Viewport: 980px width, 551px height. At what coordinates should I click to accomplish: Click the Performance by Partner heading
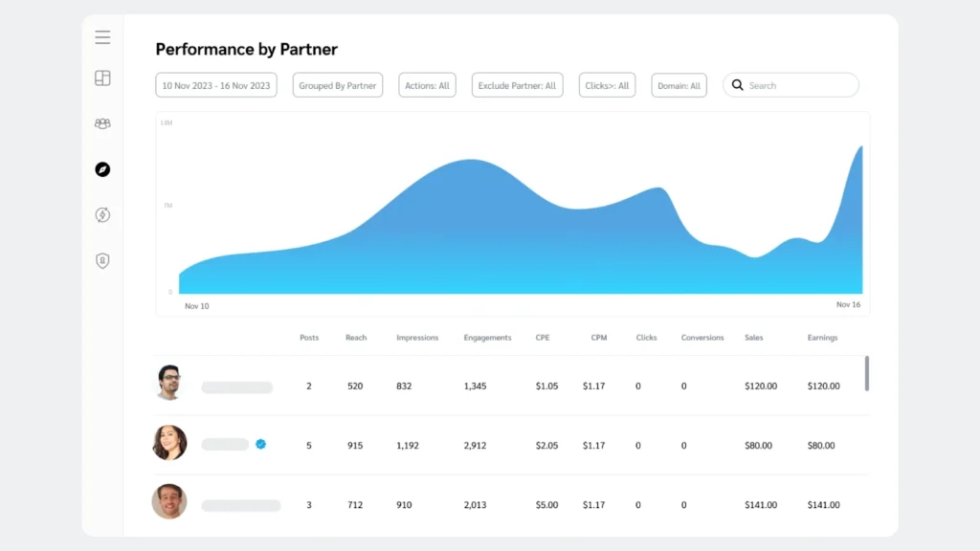coord(246,49)
